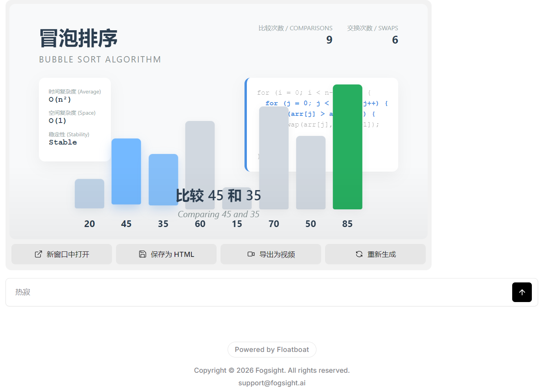
Task: Click the Comparing 45 and 35 caption
Action: tap(219, 214)
